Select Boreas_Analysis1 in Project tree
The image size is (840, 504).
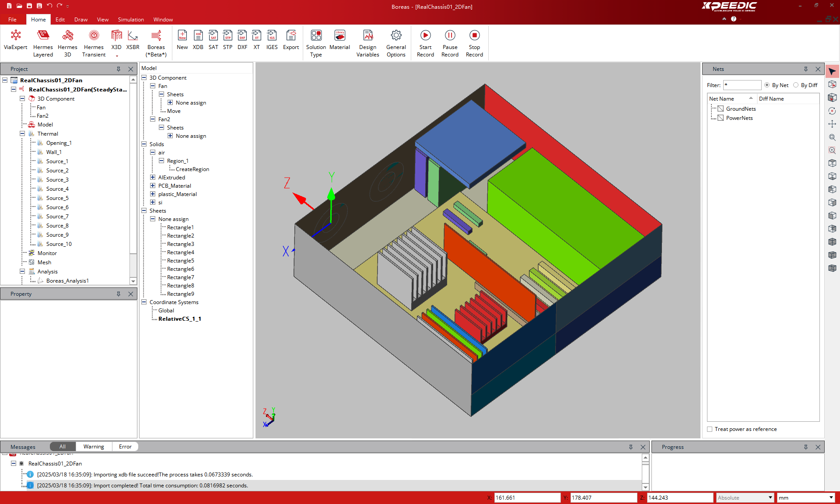[x=67, y=280]
